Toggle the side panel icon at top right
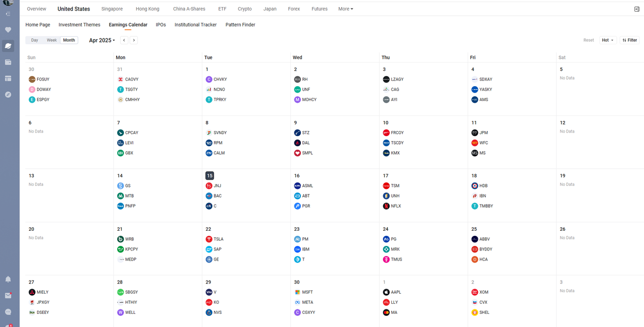The image size is (644, 327). tap(637, 9)
